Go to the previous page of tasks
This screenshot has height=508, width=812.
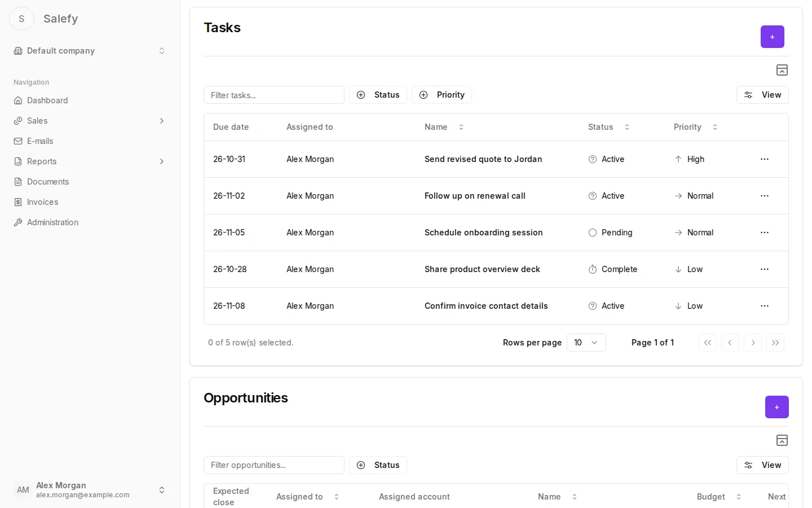[730, 343]
